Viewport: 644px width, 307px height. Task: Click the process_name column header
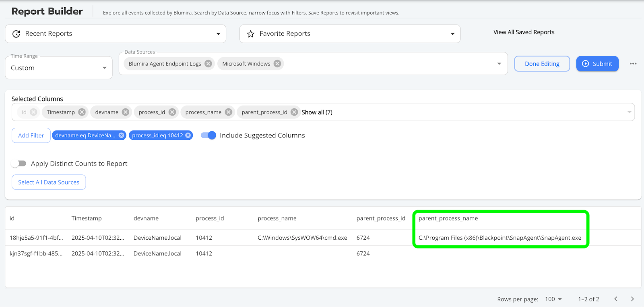(x=277, y=218)
